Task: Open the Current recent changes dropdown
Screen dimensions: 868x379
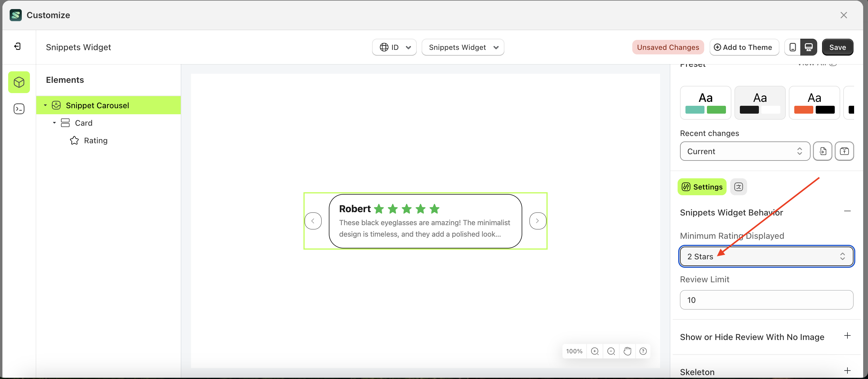Action: pyautogui.click(x=744, y=151)
